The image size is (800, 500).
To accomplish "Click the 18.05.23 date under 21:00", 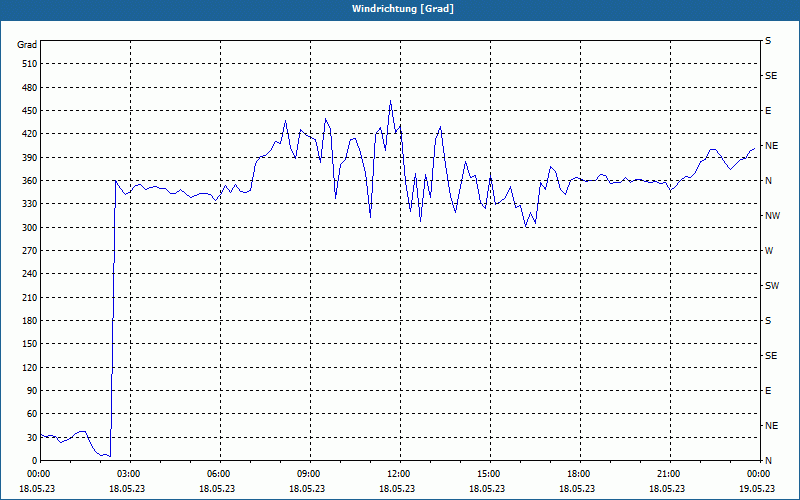I will 667,488.
